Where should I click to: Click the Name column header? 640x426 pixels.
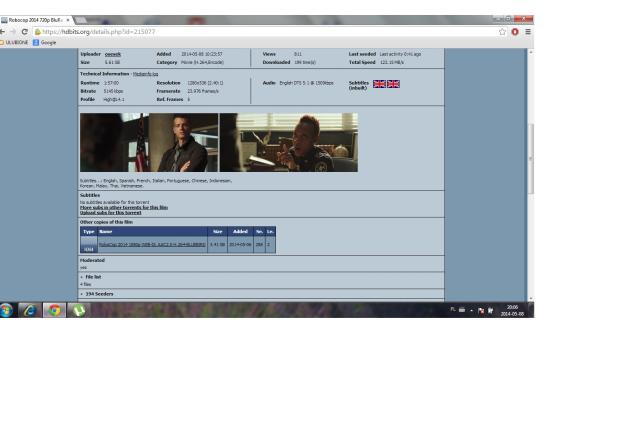(153, 231)
